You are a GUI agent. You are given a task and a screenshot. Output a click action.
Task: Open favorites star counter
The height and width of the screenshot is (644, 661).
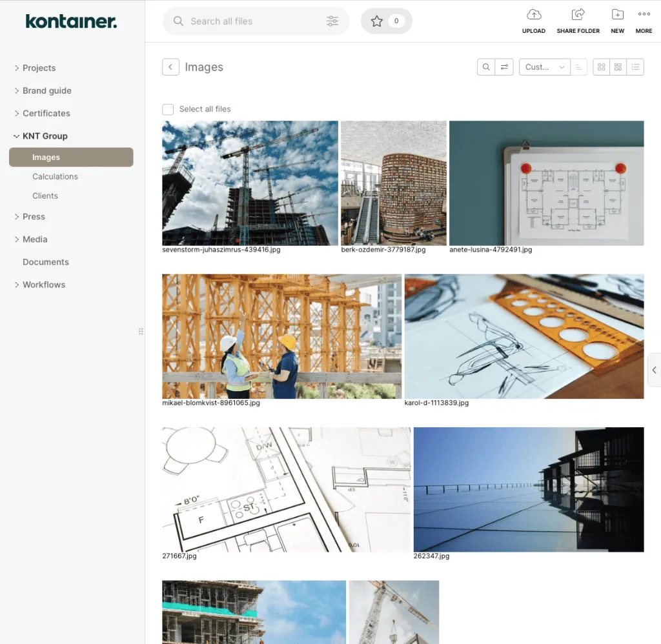[386, 21]
